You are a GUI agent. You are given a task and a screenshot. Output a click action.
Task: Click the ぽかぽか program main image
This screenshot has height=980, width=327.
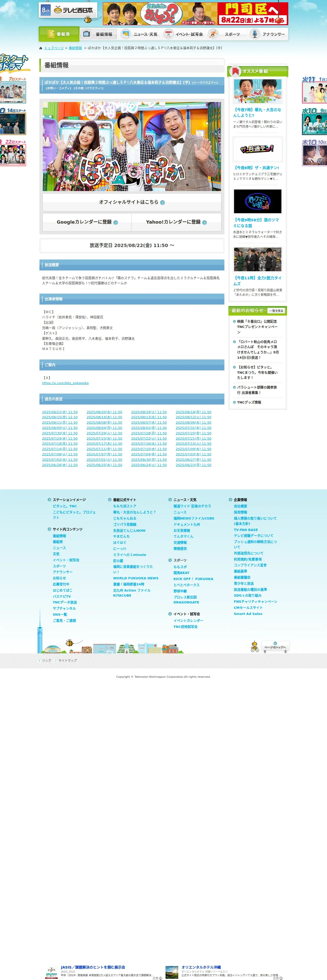pyautogui.click(x=132, y=146)
